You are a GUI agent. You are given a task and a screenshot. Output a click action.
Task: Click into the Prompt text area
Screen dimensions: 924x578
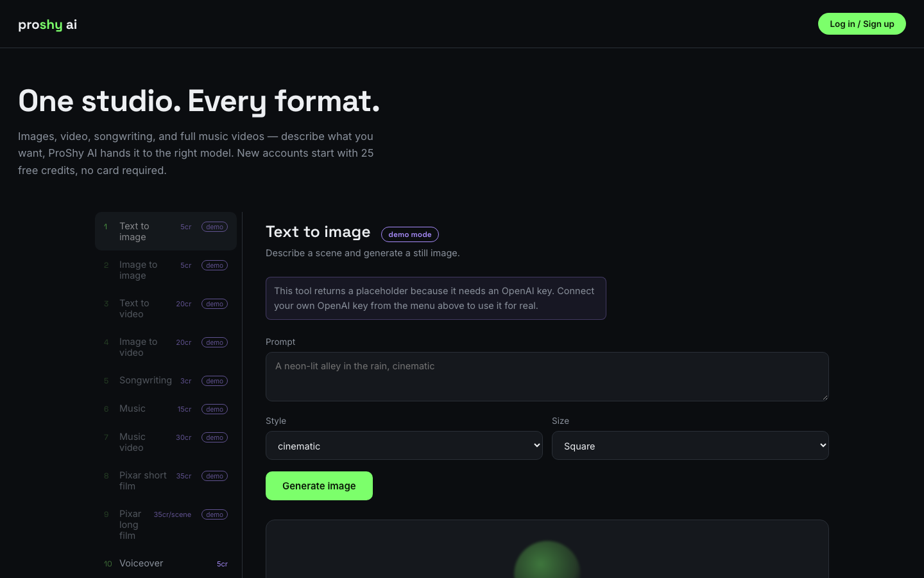click(x=547, y=376)
